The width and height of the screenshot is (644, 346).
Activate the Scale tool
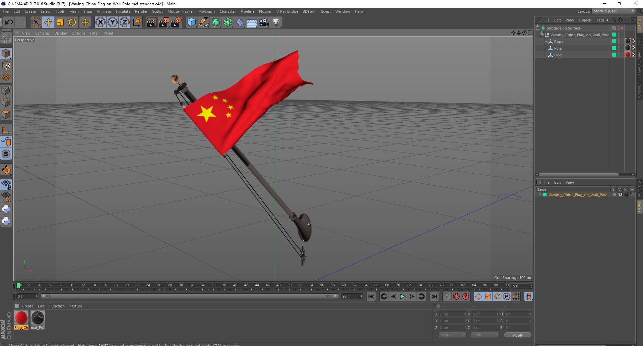[x=60, y=22]
